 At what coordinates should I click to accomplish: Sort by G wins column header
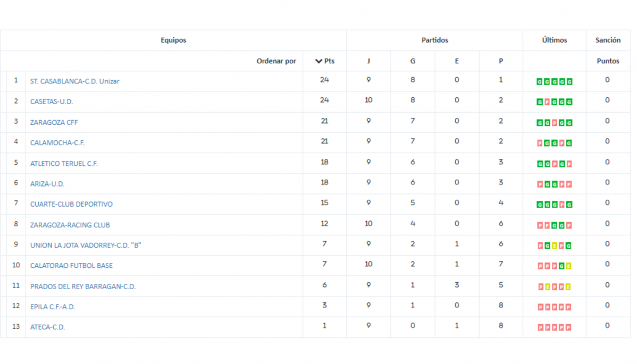coord(413,61)
